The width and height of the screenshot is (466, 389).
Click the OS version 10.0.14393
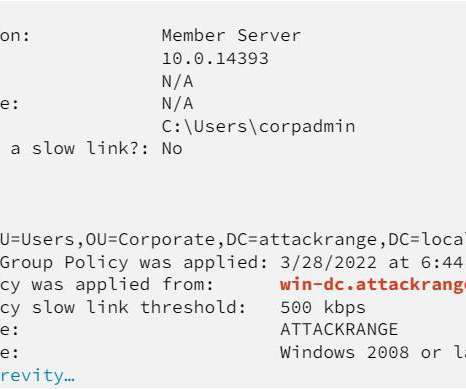point(215,58)
